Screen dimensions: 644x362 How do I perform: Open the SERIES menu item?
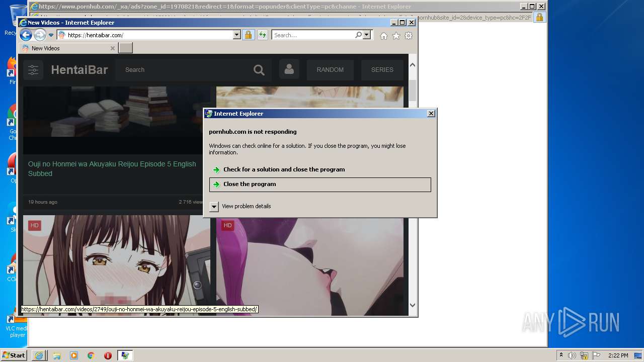coord(382,70)
